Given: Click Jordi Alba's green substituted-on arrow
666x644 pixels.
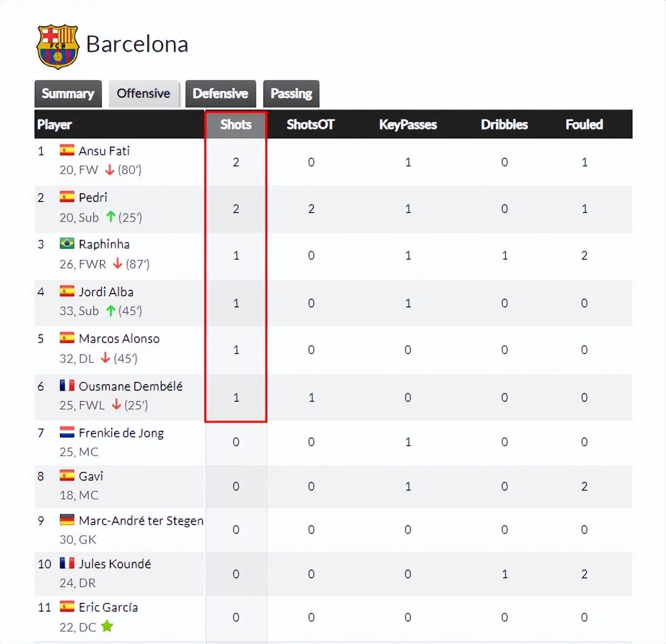Looking at the screenshot, I should pyautogui.click(x=110, y=311).
